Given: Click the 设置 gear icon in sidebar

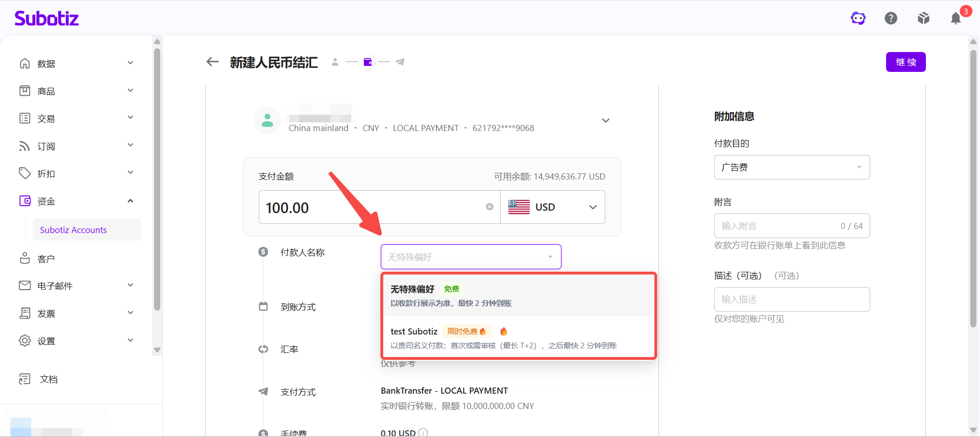Looking at the screenshot, I should (x=24, y=340).
